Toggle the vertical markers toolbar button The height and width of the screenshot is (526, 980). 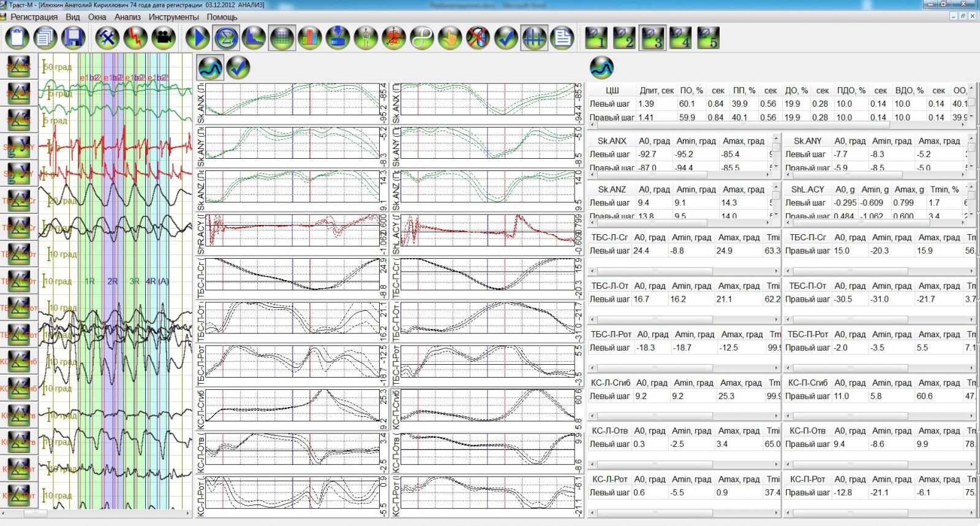coord(533,38)
